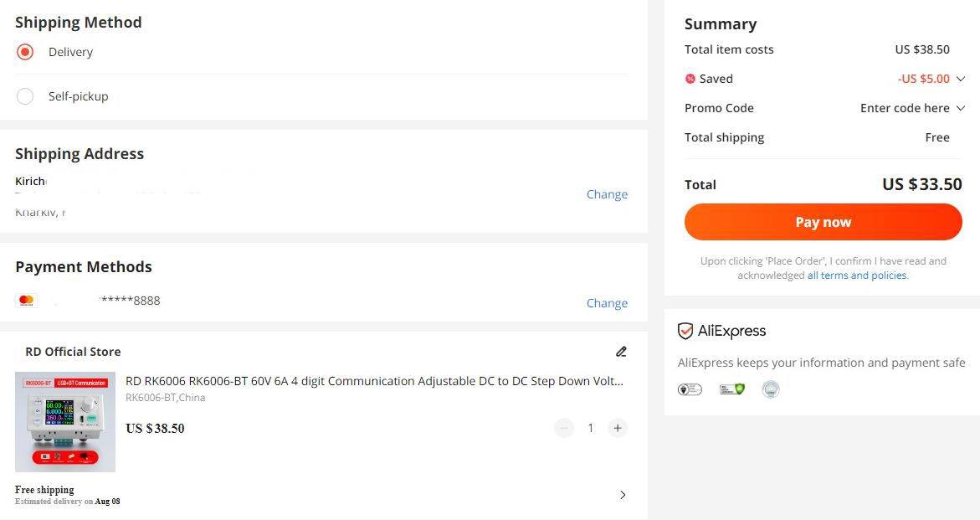Click the round certification seal badge

tap(771, 389)
